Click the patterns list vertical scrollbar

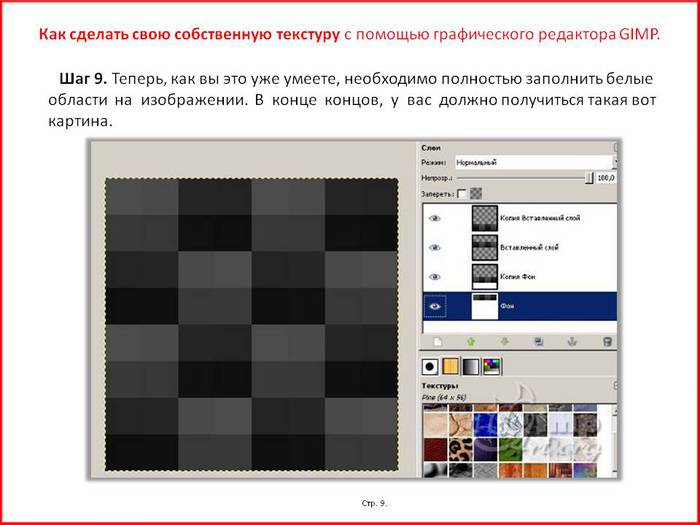point(615,440)
